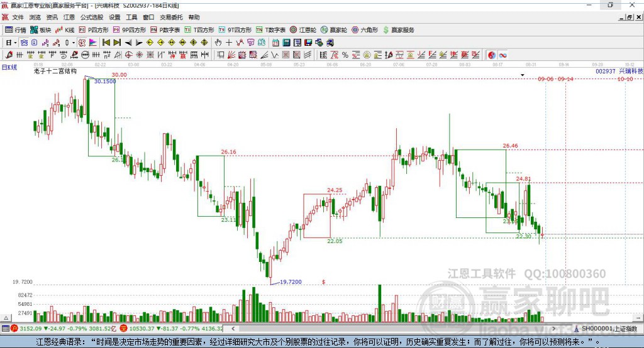Click the 10-10 date marker

[x=625, y=79]
